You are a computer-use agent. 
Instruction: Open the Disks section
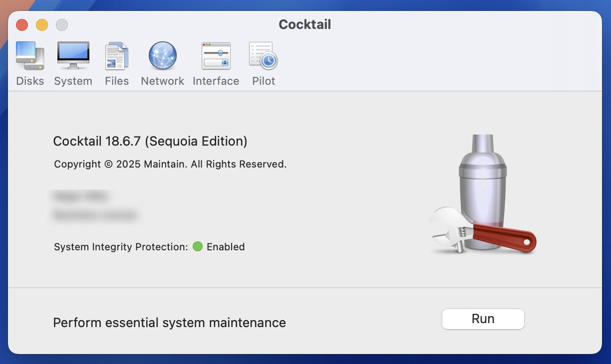point(30,62)
